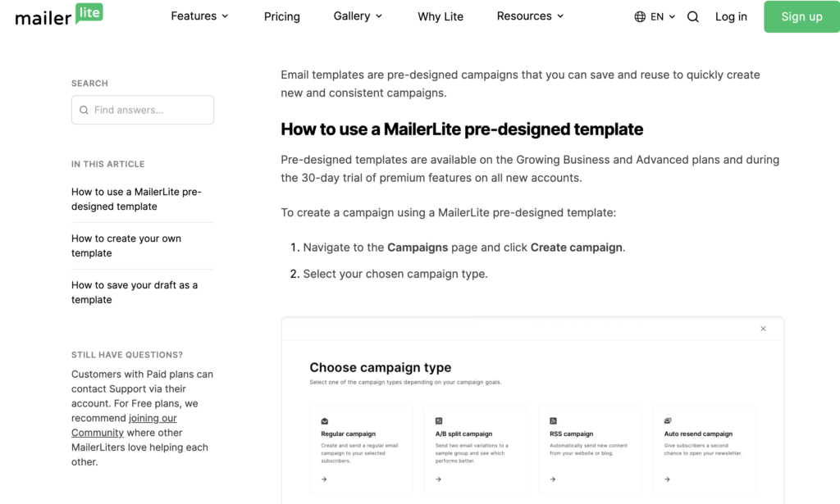Image resolution: width=840 pixels, height=504 pixels.
Task: Open the search magnifier icon in header
Action: 693,16
